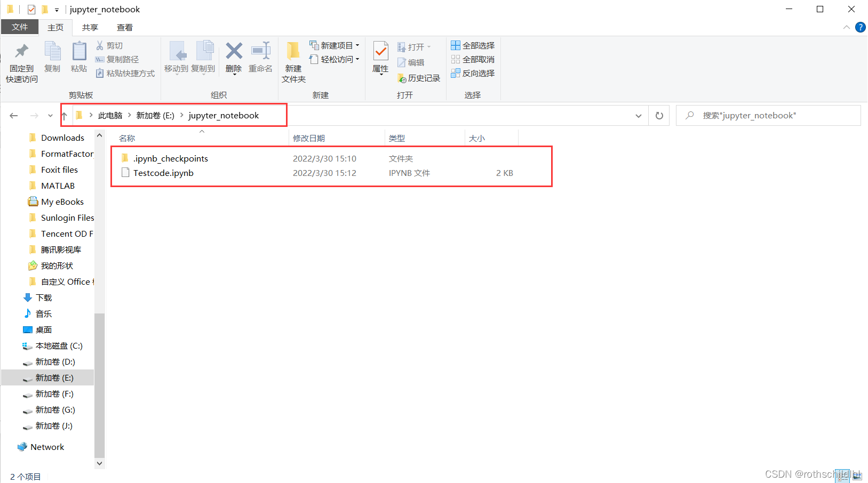Open Sunlogin Files folder
The image size is (868, 483).
click(67, 218)
